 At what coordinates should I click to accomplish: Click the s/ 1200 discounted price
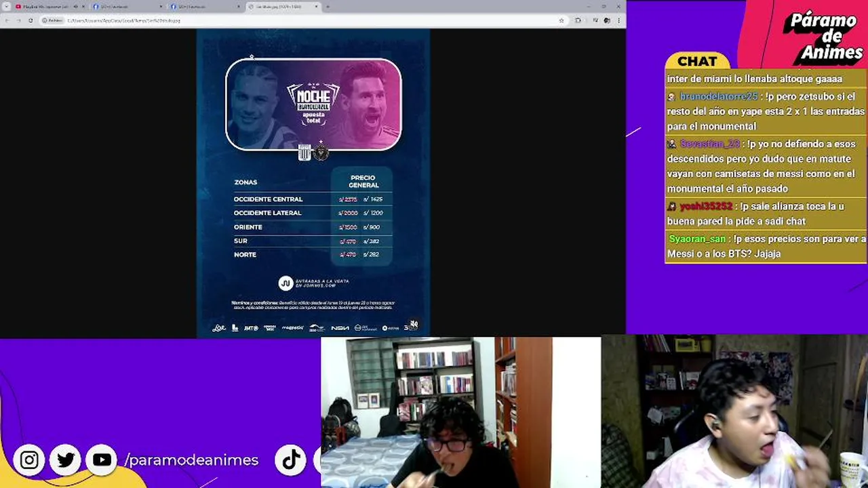(x=373, y=213)
